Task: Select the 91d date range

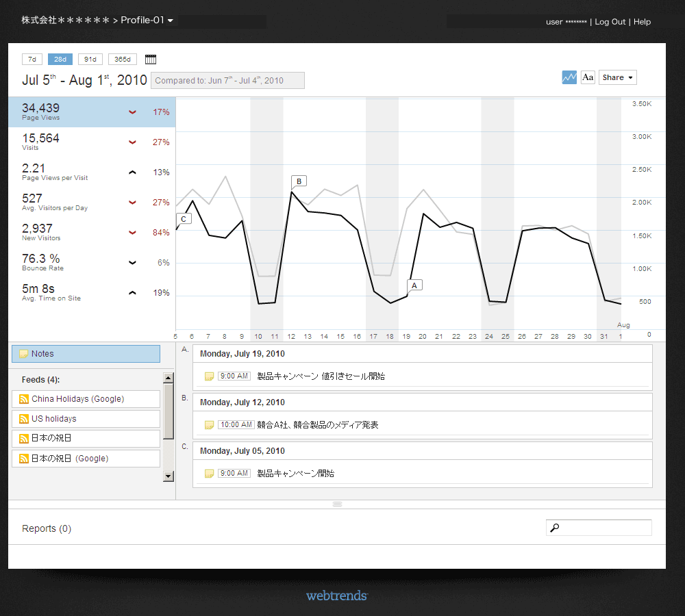Action: [x=90, y=60]
